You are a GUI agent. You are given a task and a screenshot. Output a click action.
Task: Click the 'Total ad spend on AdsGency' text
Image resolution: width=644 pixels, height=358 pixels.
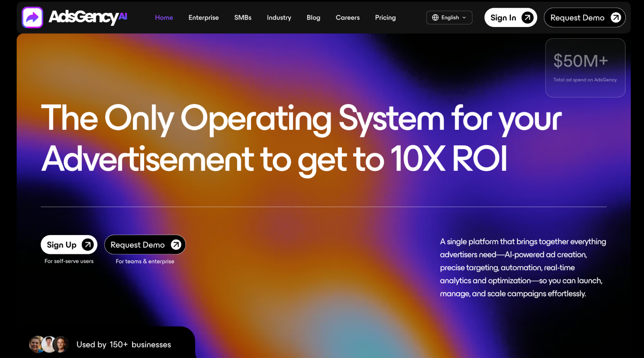click(585, 80)
